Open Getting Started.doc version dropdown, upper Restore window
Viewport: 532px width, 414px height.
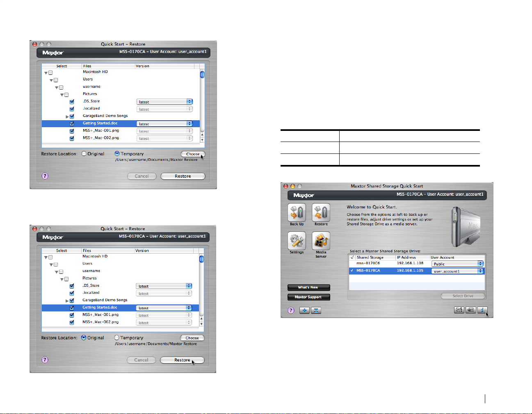tap(164, 124)
